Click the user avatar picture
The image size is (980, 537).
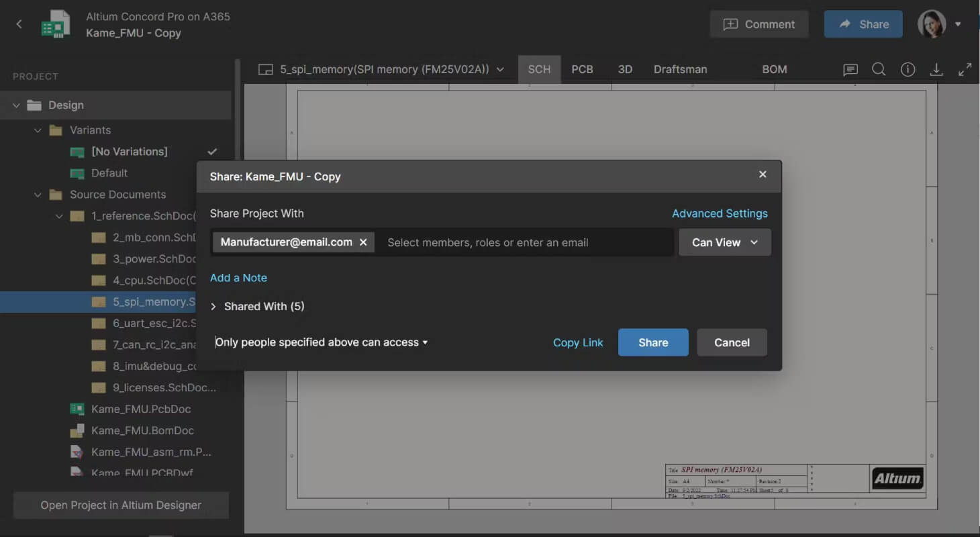932,24
